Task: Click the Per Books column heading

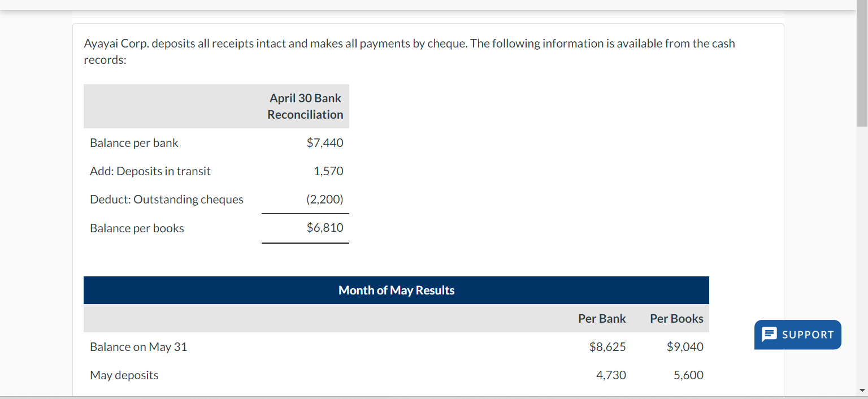Action: coord(676,318)
